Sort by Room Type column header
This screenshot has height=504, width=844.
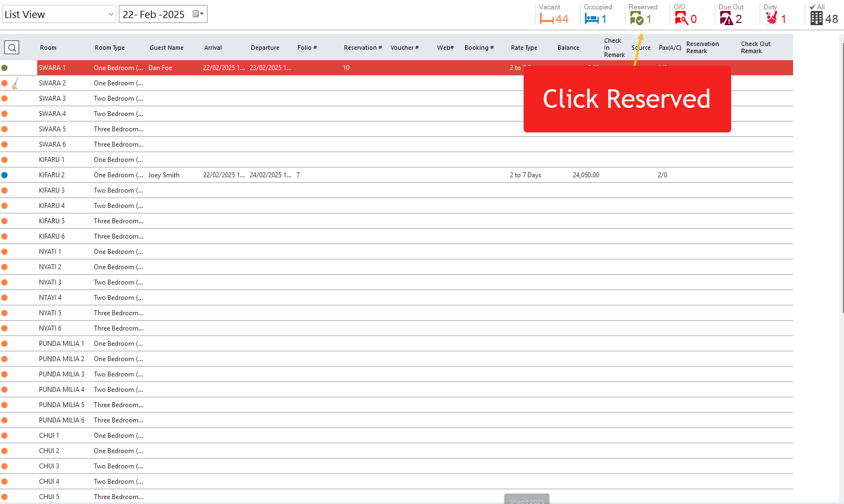tap(110, 48)
